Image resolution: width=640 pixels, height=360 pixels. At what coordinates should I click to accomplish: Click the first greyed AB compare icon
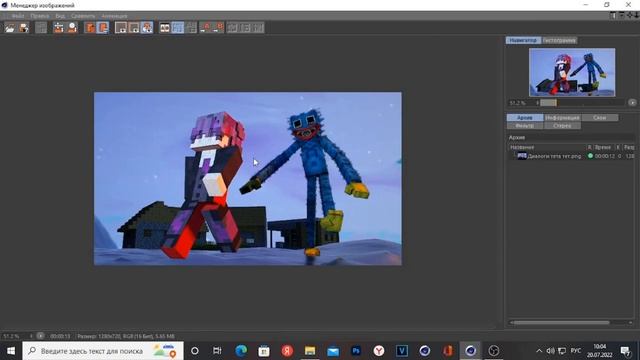click(x=232, y=28)
